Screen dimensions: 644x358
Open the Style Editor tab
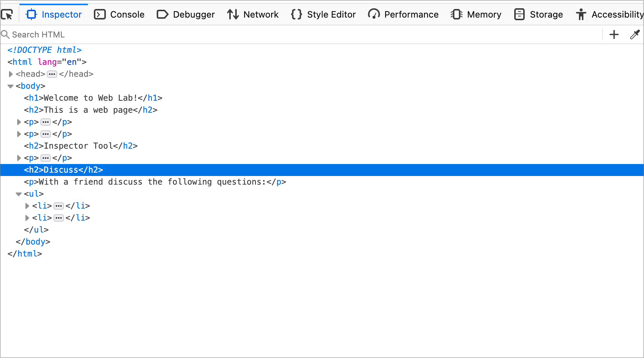pos(323,15)
